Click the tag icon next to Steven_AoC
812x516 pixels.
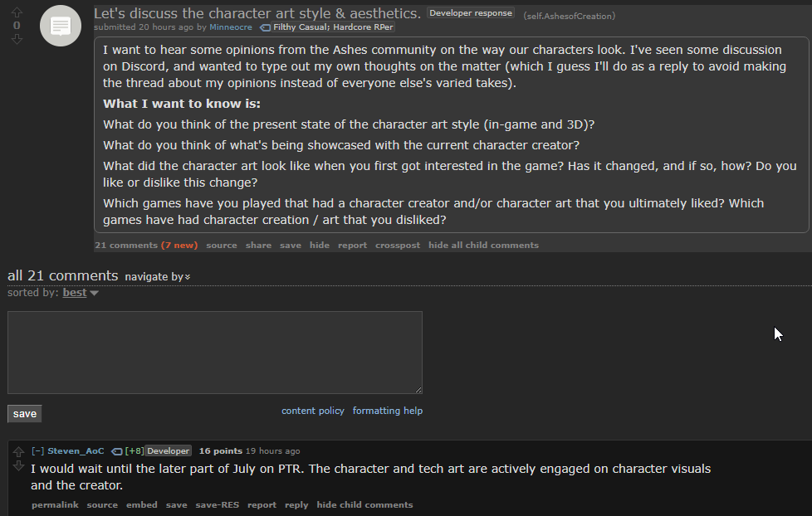pyautogui.click(x=117, y=451)
